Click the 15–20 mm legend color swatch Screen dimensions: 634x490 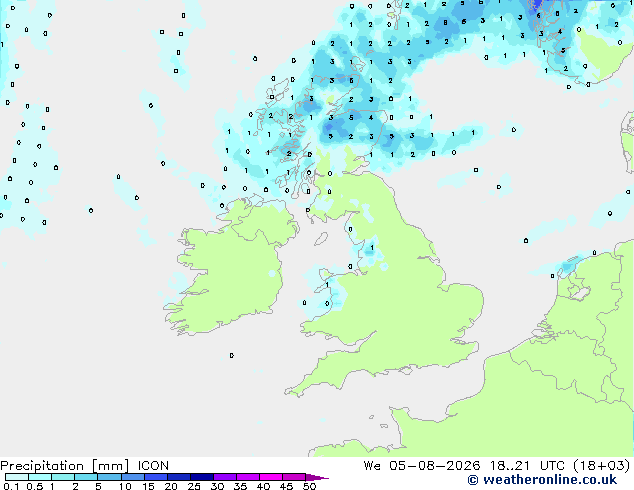tap(155, 477)
